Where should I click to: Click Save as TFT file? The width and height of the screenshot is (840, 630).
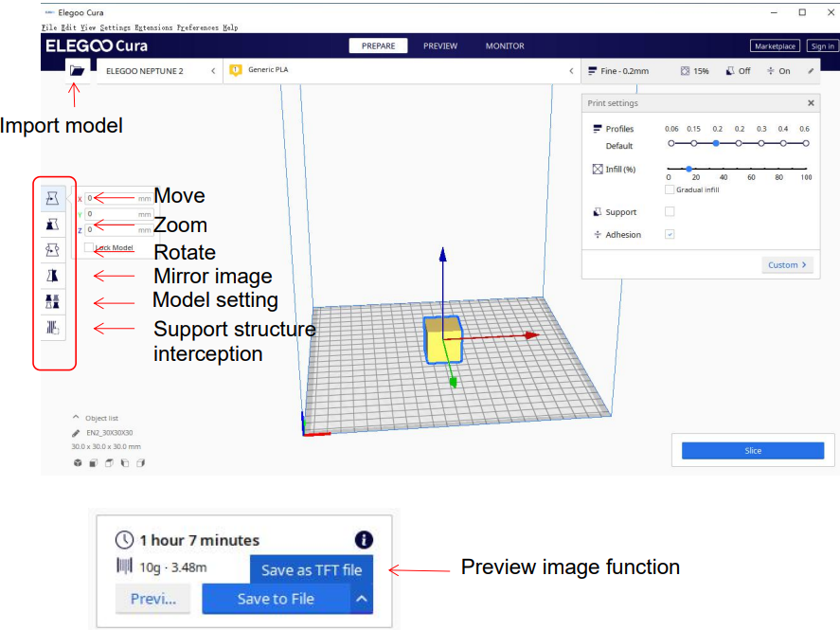click(312, 569)
